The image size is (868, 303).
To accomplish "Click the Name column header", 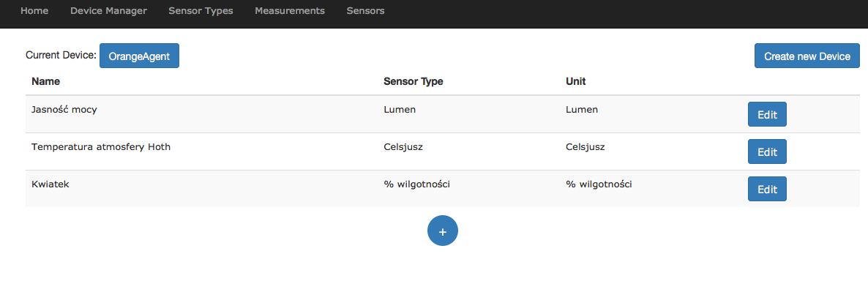I will pyautogui.click(x=45, y=81).
